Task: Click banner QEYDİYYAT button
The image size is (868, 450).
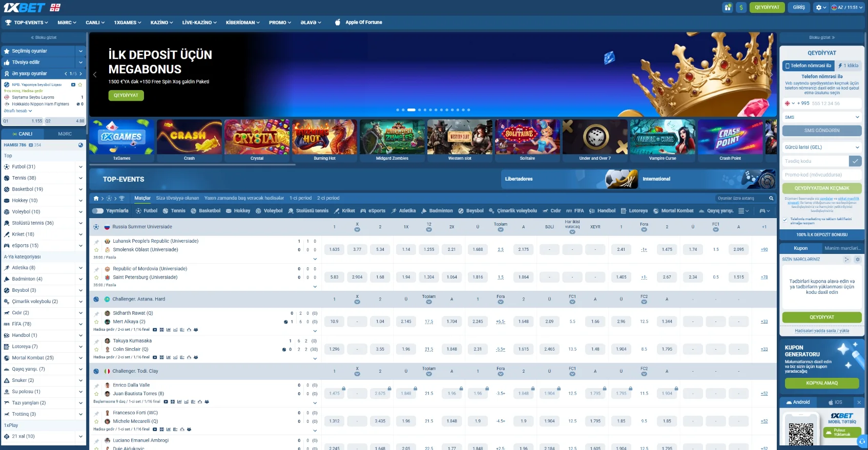Action: tap(126, 95)
